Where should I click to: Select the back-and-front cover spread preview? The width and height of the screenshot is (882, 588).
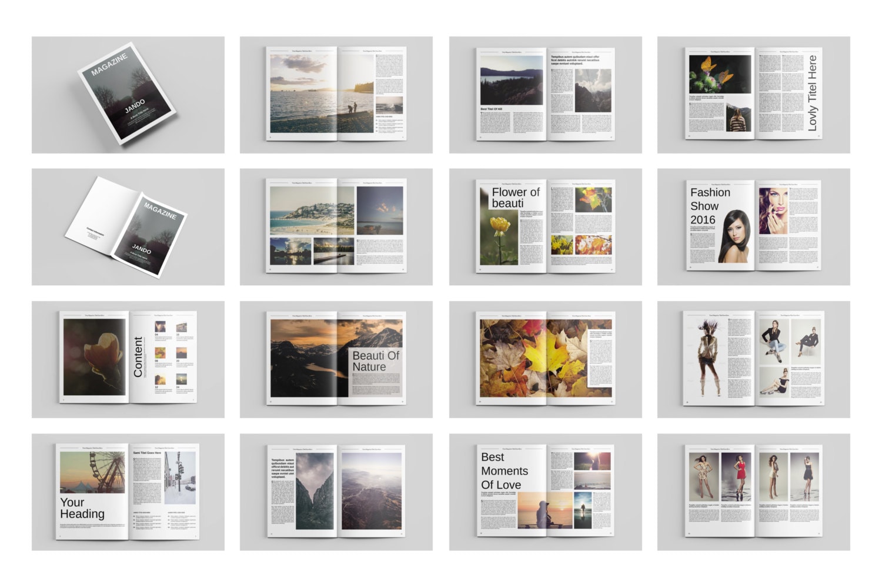click(x=132, y=229)
